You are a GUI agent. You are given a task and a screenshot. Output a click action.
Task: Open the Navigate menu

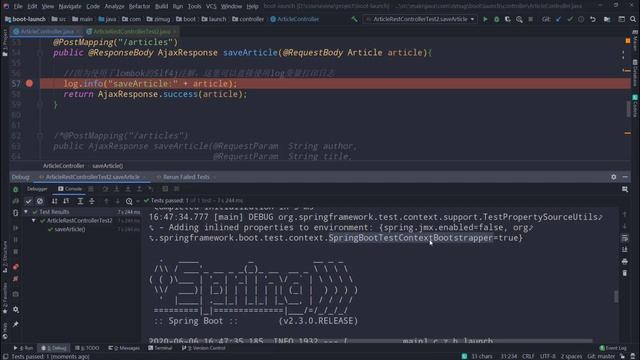point(70,7)
